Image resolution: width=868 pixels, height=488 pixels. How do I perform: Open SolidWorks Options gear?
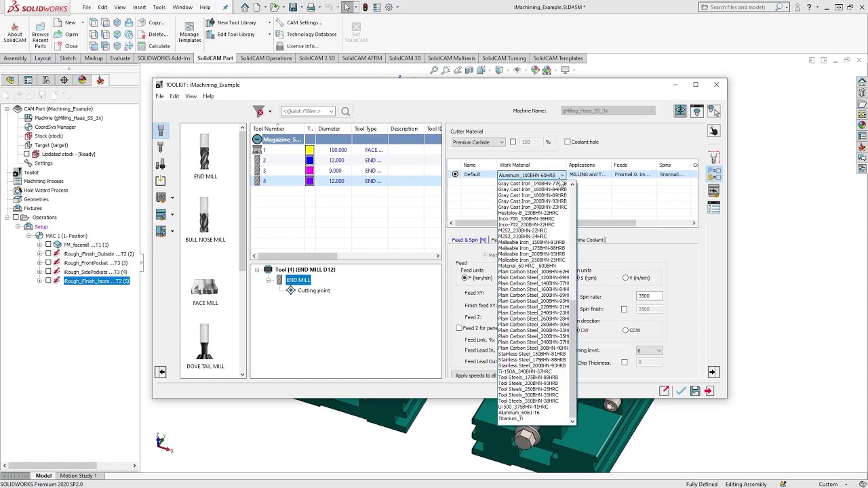[389, 7]
